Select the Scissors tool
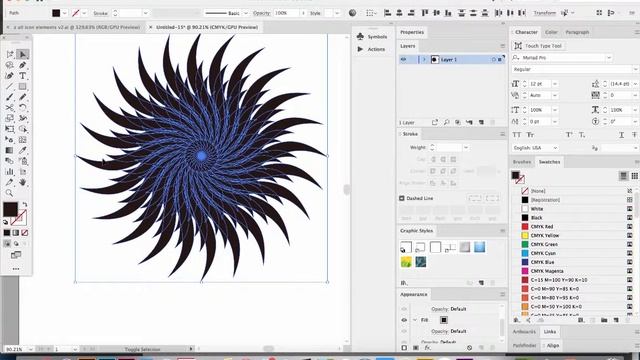The height and width of the screenshot is (360, 640). [x=10, y=107]
